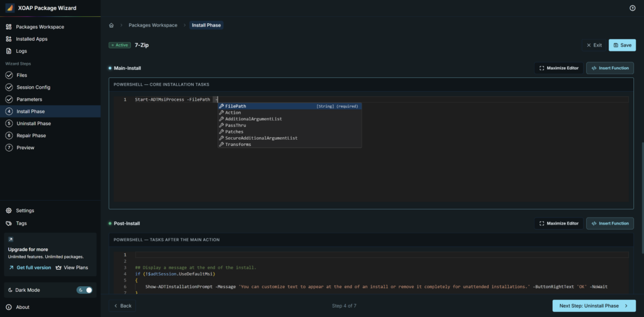Click the Tags label icon
The width and height of the screenshot is (644, 317).
[9, 223]
